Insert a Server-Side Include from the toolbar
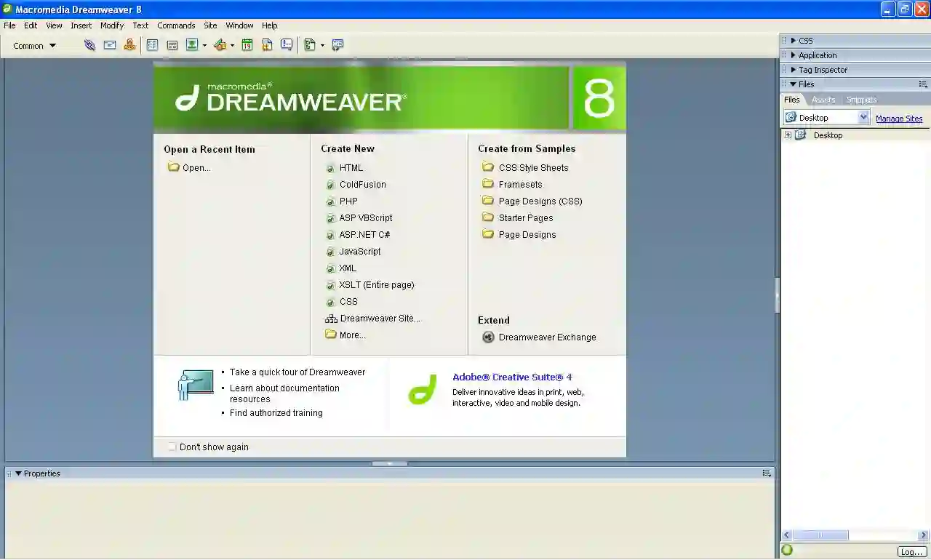 pos(267,45)
